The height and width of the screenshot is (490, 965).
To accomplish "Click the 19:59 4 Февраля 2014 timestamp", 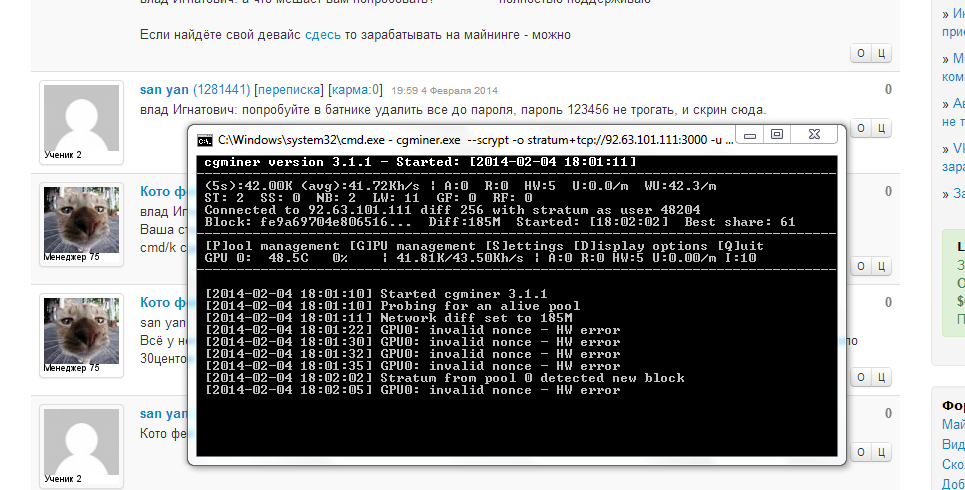I will tap(444, 90).
